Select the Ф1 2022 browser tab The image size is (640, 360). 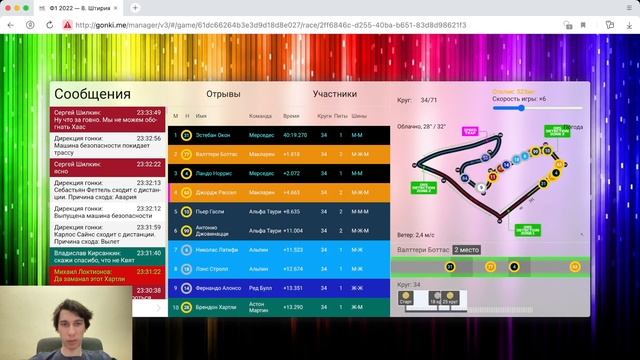click(x=79, y=8)
